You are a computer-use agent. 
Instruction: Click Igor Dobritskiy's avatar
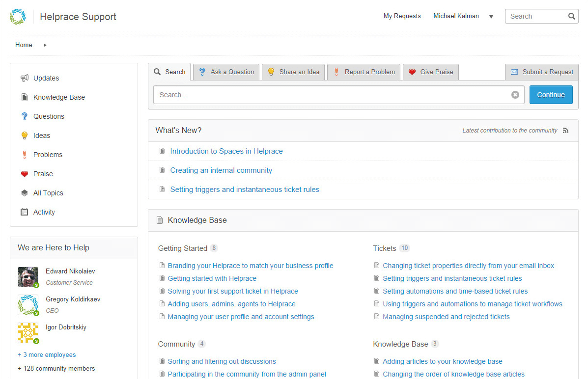point(28,333)
